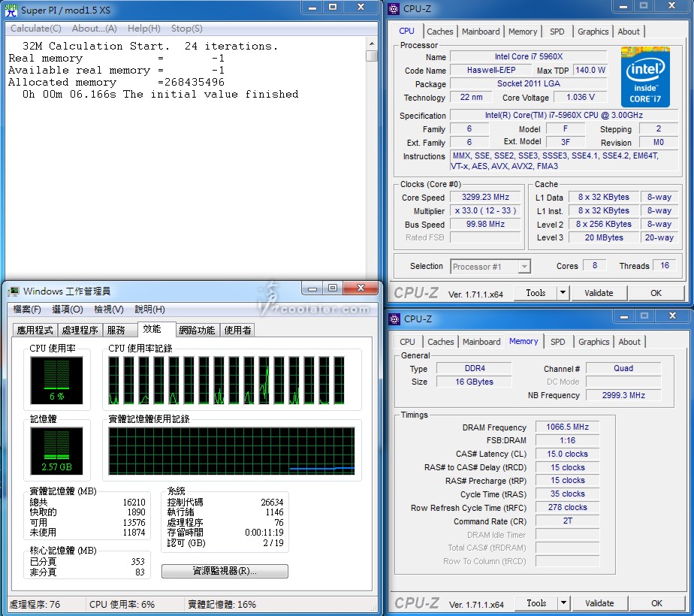Click the lower CPU-Z window title icon
The image size is (694, 616).
click(394, 319)
